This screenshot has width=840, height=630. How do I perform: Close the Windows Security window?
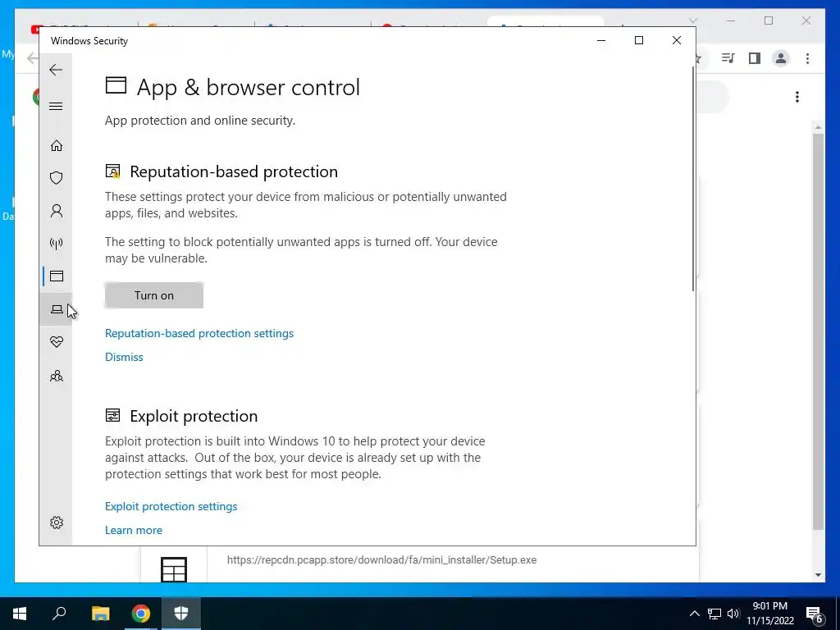677,40
